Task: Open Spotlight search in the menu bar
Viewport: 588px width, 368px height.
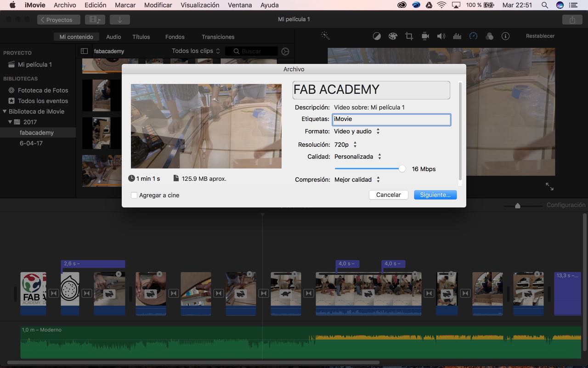Action: [x=545, y=5]
